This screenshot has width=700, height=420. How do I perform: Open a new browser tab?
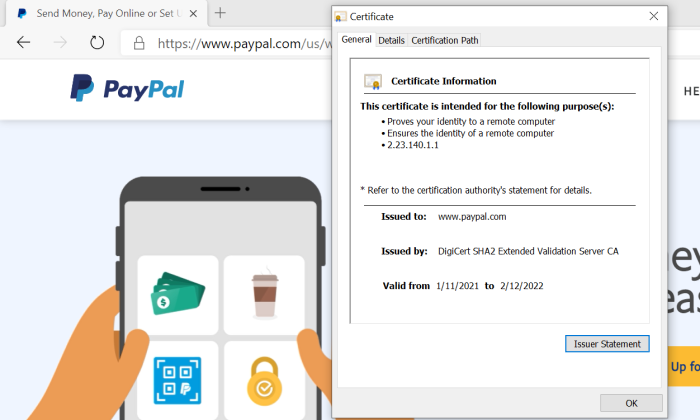[x=220, y=13]
